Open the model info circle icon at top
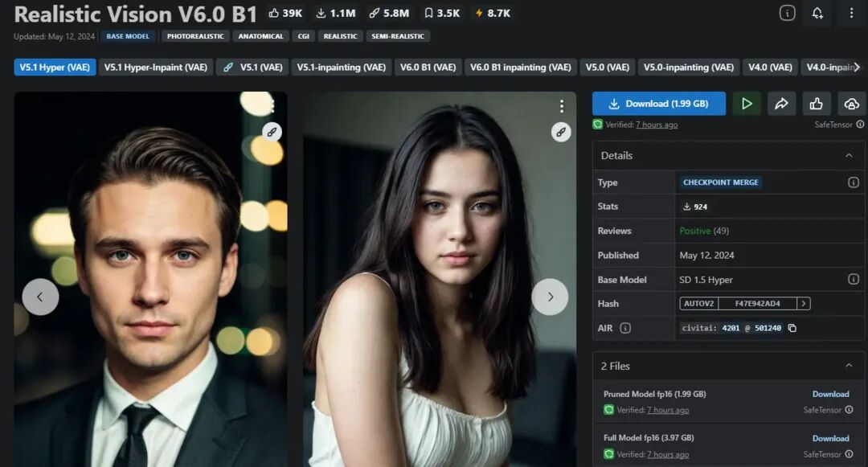 coord(787,13)
